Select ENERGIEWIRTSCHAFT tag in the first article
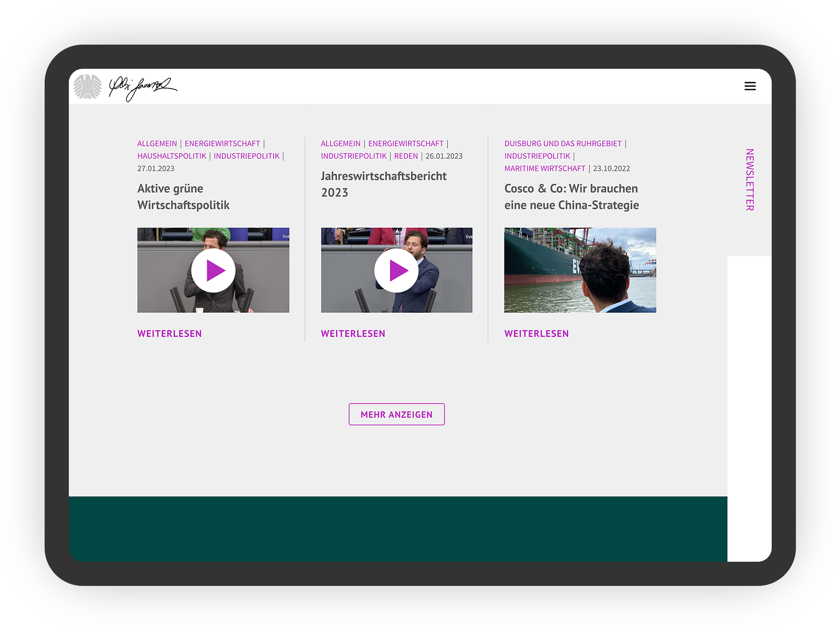This screenshot has height=630, width=840. coord(222,144)
